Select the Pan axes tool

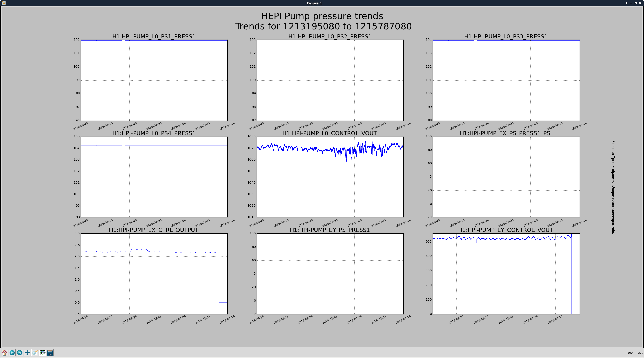pos(27,353)
